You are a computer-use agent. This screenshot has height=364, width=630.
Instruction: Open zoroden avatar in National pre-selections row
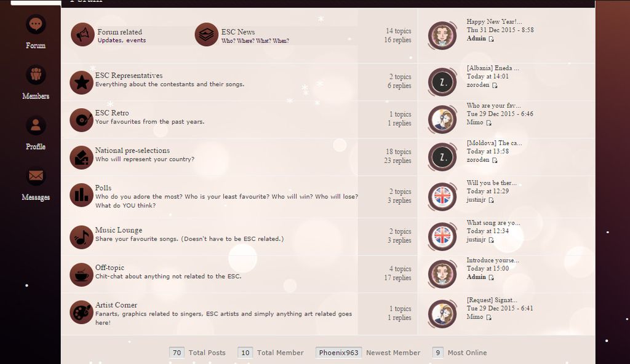coord(442,157)
